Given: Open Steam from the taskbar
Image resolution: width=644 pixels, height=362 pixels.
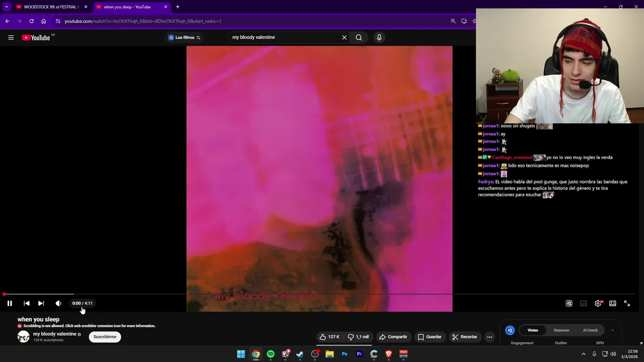Looking at the screenshot, I should (x=300, y=354).
